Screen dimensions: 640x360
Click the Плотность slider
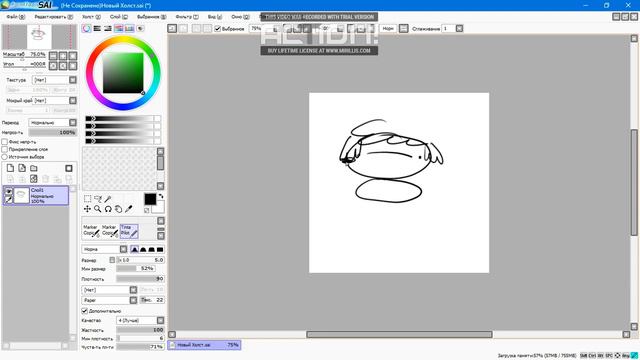tap(140, 279)
